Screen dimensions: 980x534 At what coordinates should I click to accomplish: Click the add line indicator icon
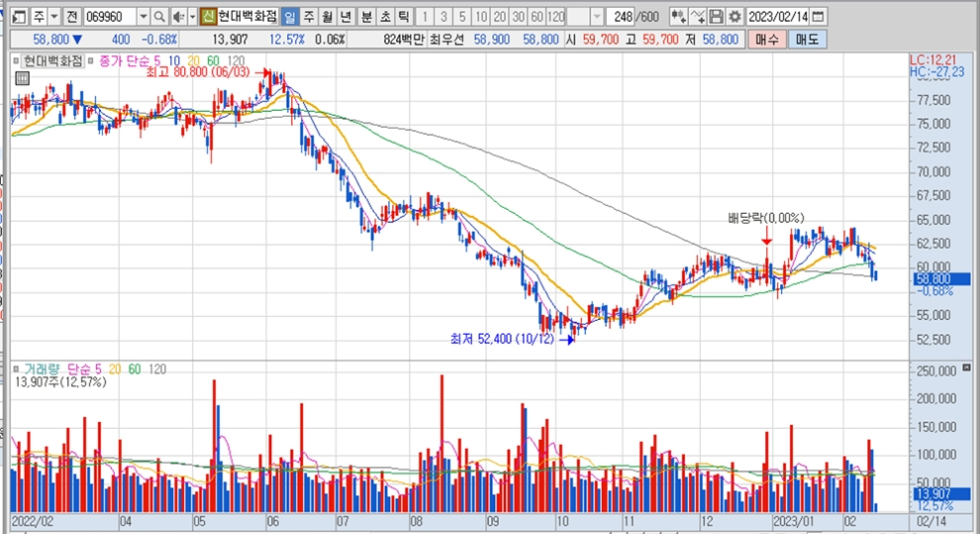(x=697, y=17)
